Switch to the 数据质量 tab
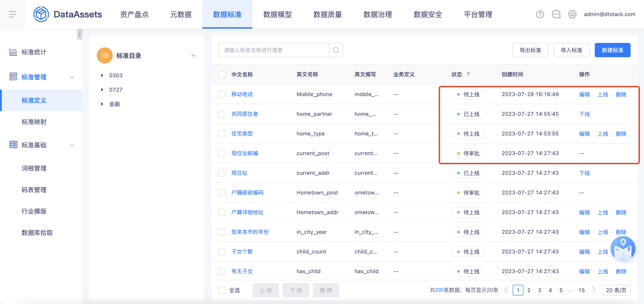Image resolution: width=644 pixels, height=304 pixels. pos(328,14)
